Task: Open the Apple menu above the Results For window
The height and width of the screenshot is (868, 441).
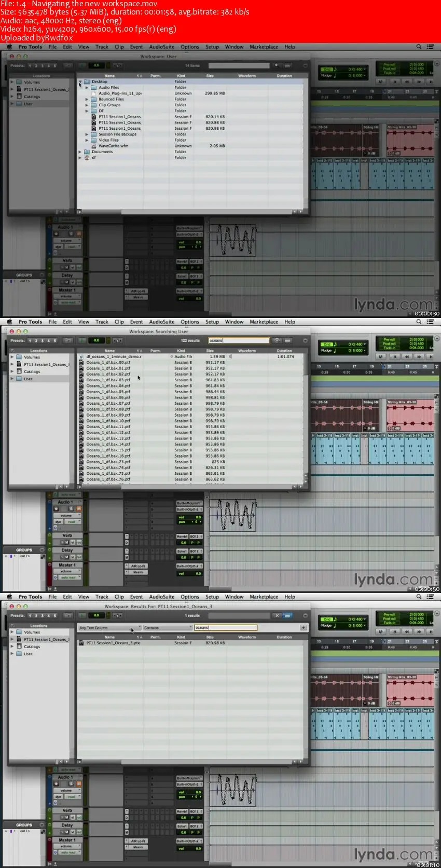Action: (9, 597)
